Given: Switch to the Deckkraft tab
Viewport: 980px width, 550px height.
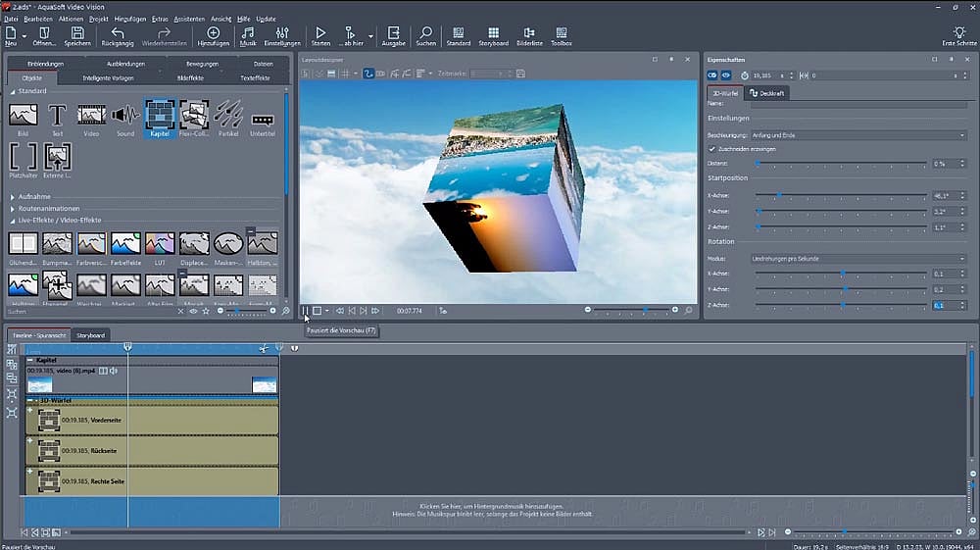Looking at the screenshot, I should (x=766, y=93).
